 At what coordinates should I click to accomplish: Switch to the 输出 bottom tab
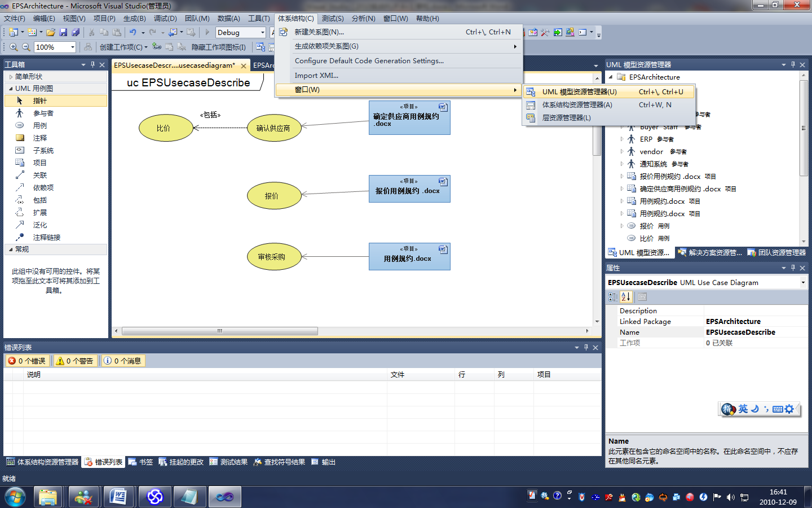pyautogui.click(x=323, y=462)
